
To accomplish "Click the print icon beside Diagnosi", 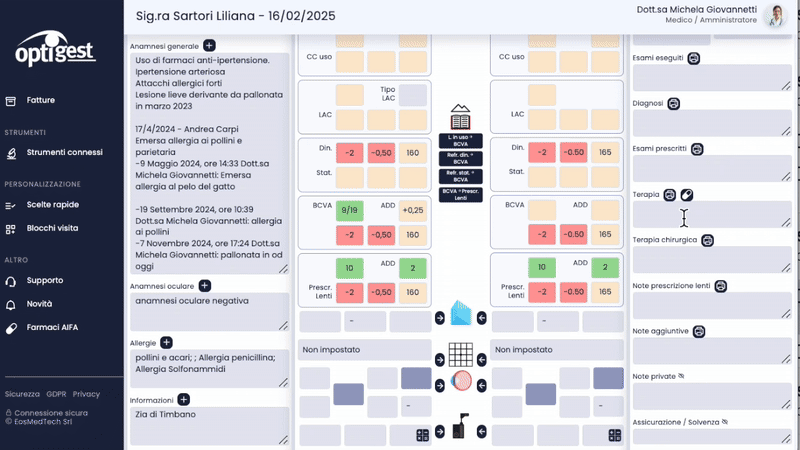I will pyautogui.click(x=673, y=104).
